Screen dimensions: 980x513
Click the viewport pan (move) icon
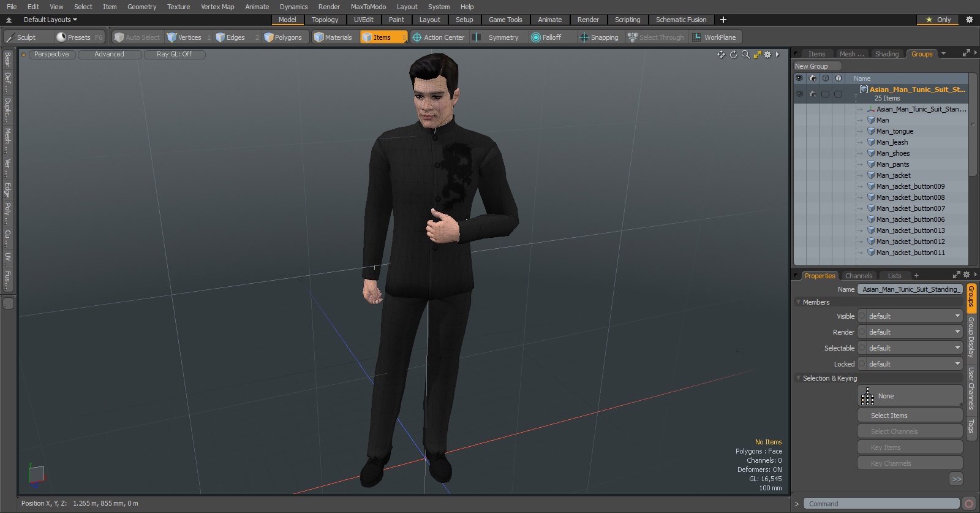(x=721, y=55)
